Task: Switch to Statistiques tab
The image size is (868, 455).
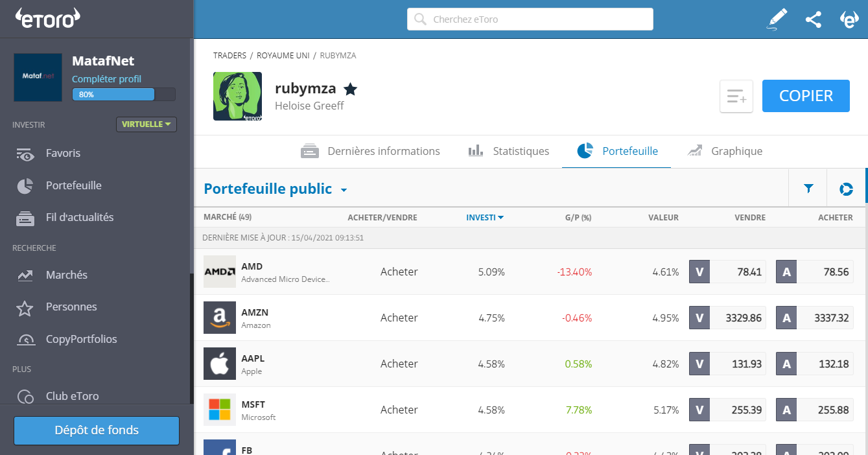Action: click(x=508, y=151)
